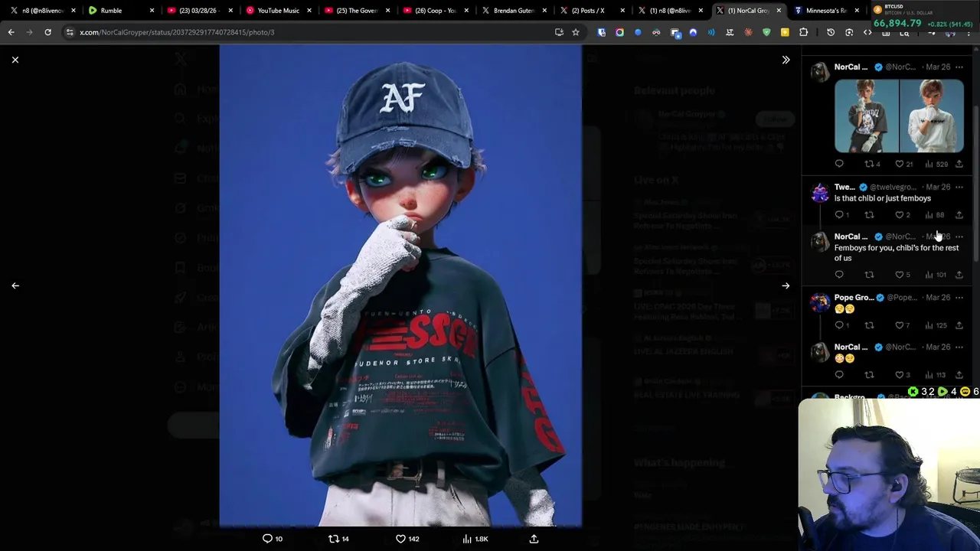The image size is (980, 551).
Task: Like the 'Is that chibi' post with 2 likes
Action: click(x=903, y=215)
